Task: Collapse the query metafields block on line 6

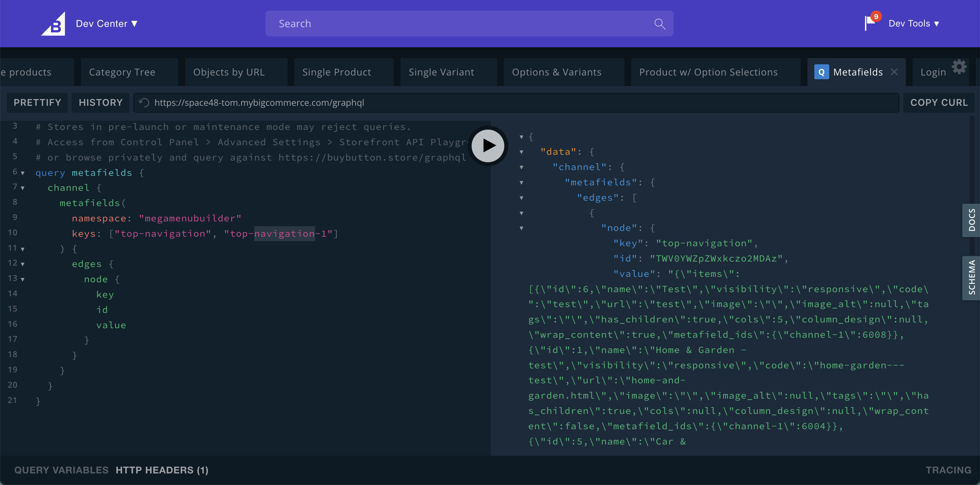Action: [x=22, y=173]
